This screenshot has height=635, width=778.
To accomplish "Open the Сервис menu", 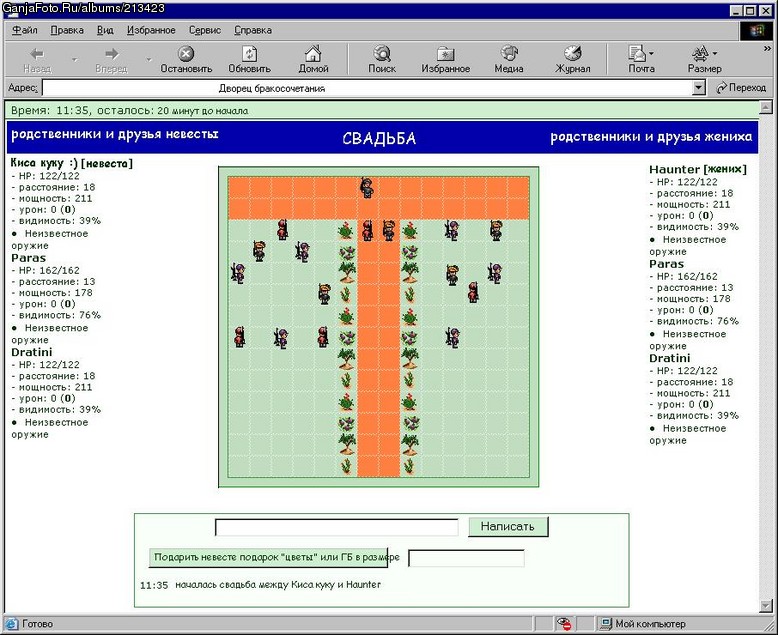I will coord(204,30).
